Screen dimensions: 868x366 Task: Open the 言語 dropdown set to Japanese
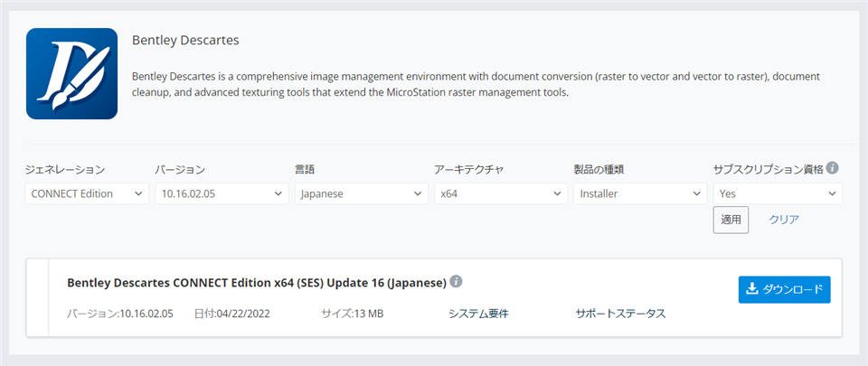pos(361,193)
